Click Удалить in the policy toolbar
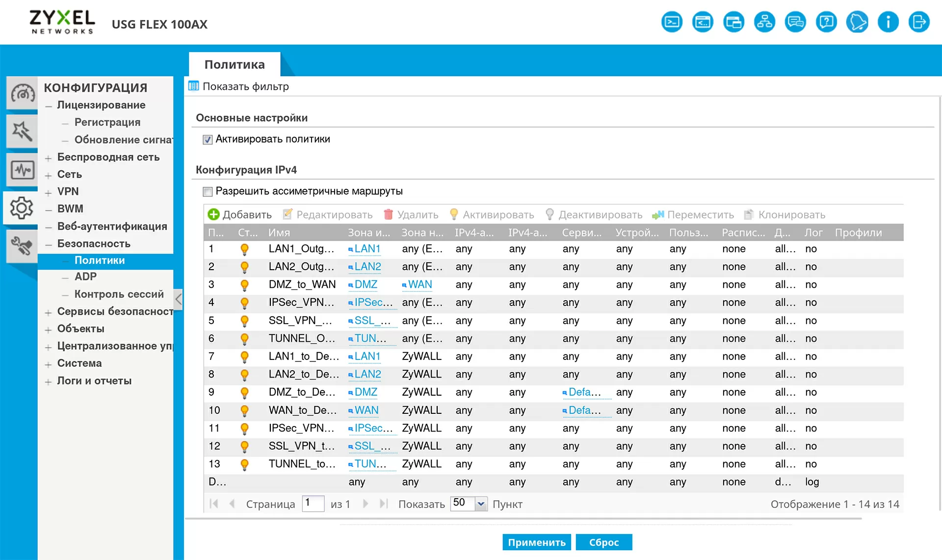Screen dimensions: 942x560 [x=411, y=214]
